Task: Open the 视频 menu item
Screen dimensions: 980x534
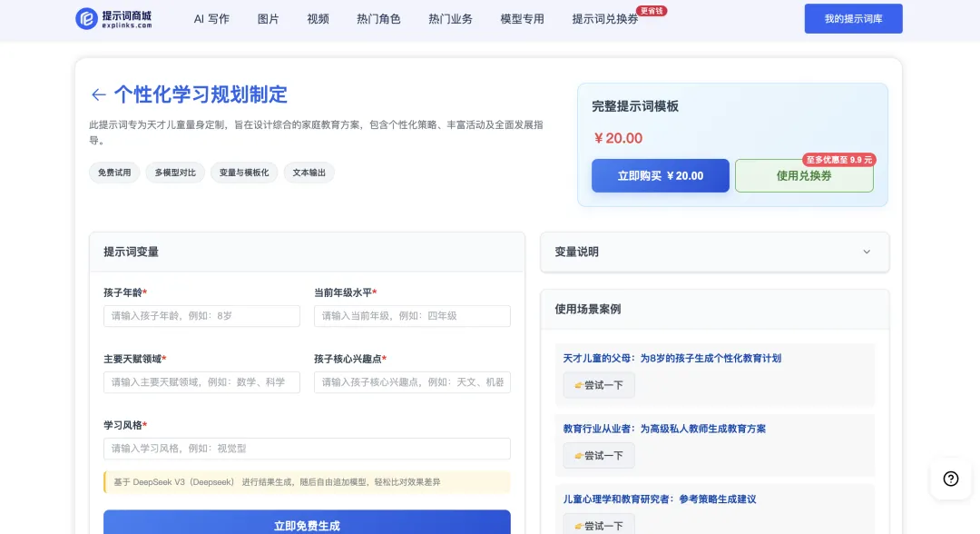Action: pyautogui.click(x=318, y=19)
